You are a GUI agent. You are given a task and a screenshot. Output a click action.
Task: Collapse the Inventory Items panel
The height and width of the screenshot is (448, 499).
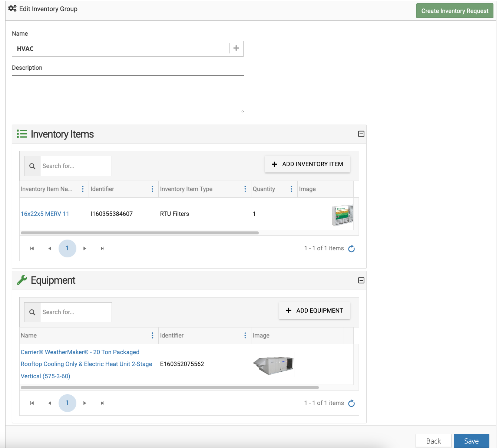tap(361, 134)
